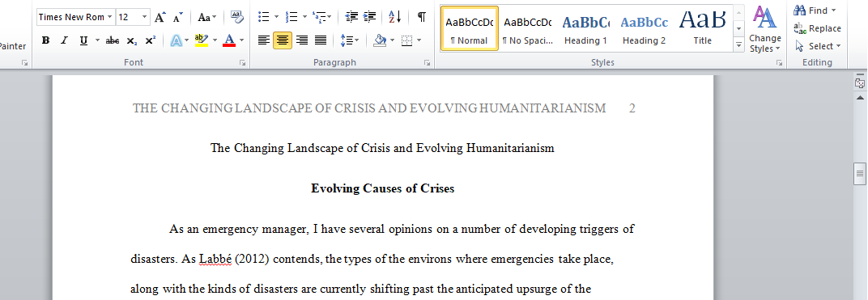868x300 pixels.
Task: Open the Change Case dropdown
Action: click(207, 17)
